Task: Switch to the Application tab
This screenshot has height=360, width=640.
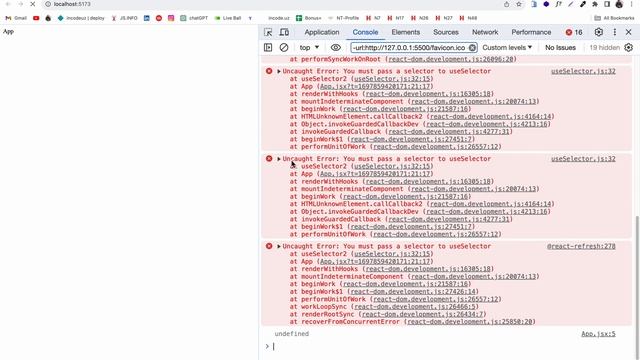Action: point(322,32)
